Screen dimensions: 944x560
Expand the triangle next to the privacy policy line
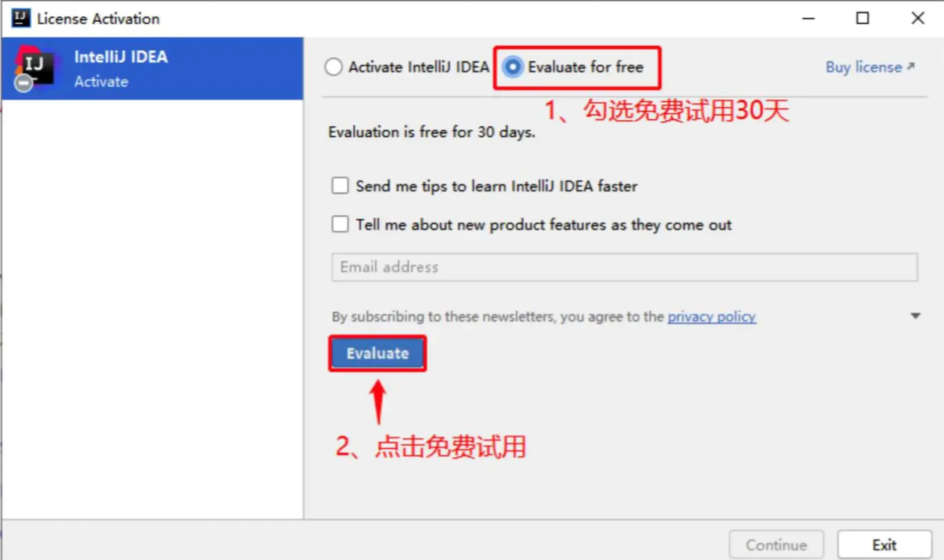tap(915, 317)
